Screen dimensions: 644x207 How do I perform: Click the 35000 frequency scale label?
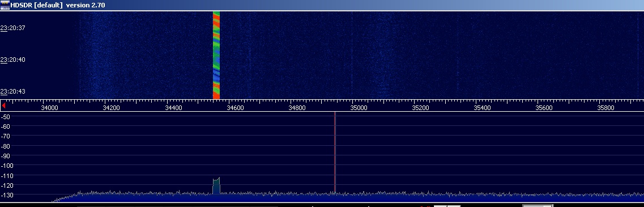point(359,108)
